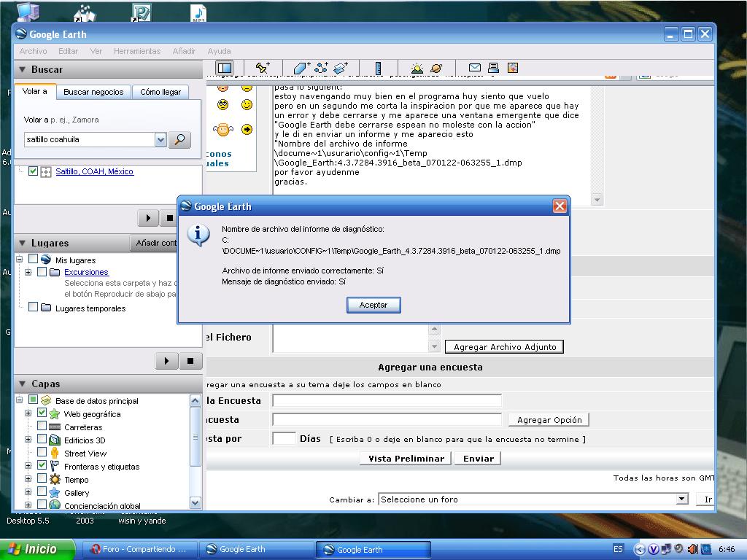Click the Fronteras y etiquetas flag icon
Screen dimensions: 747x560
[55, 466]
